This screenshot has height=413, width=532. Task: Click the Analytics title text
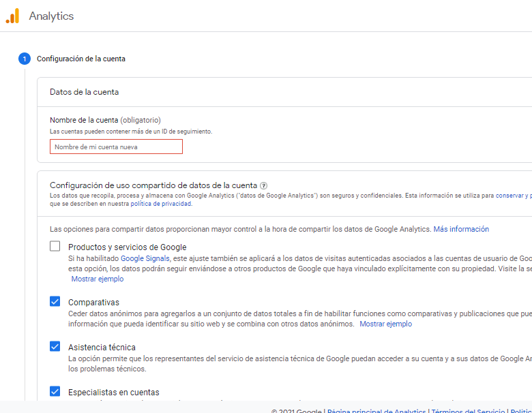[51, 16]
